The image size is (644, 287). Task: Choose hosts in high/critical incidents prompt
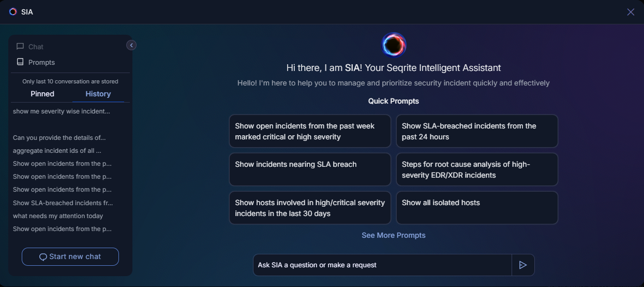click(x=310, y=208)
